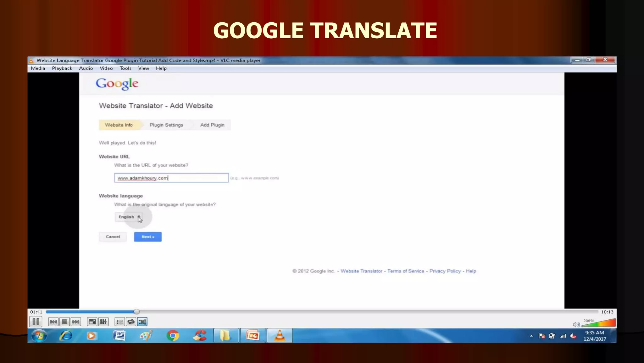
Task: Open the Tools menu
Action: (x=125, y=68)
